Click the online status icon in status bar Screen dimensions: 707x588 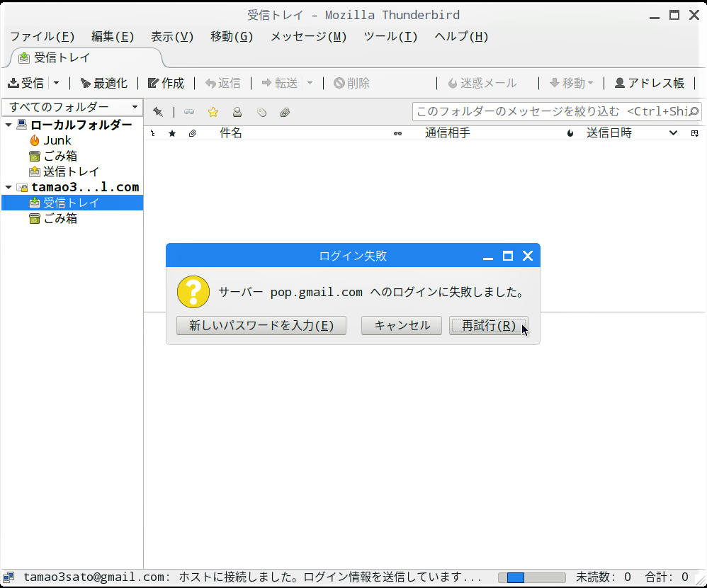click(x=9, y=577)
